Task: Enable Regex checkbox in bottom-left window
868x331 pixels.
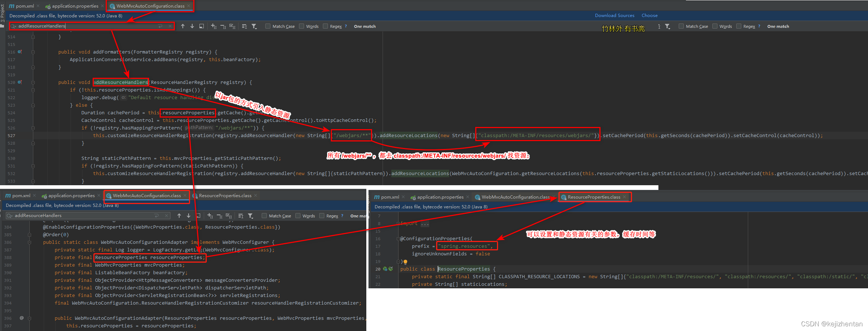Action: coord(322,216)
